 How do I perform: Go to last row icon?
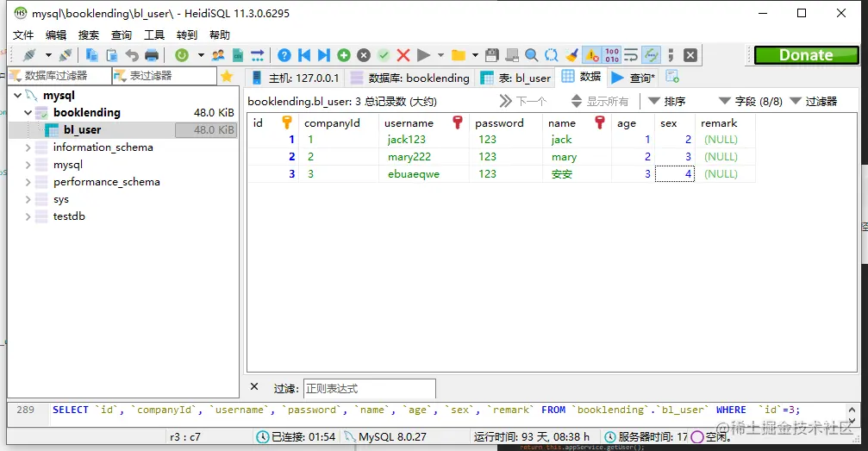pyautogui.click(x=324, y=55)
